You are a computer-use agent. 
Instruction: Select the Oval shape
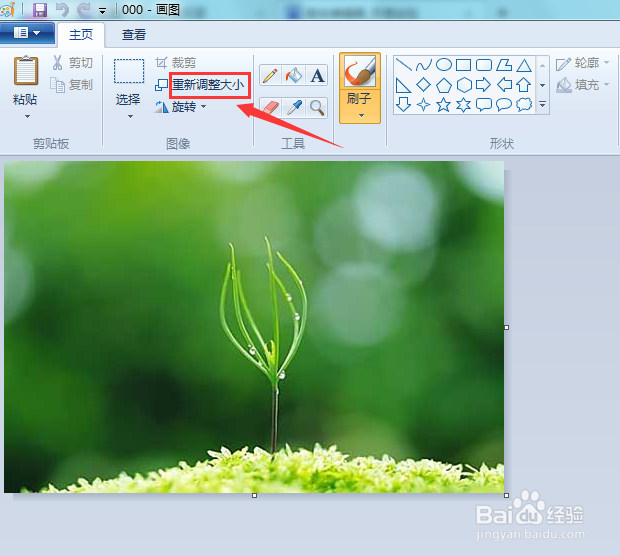pyautogui.click(x=444, y=64)
